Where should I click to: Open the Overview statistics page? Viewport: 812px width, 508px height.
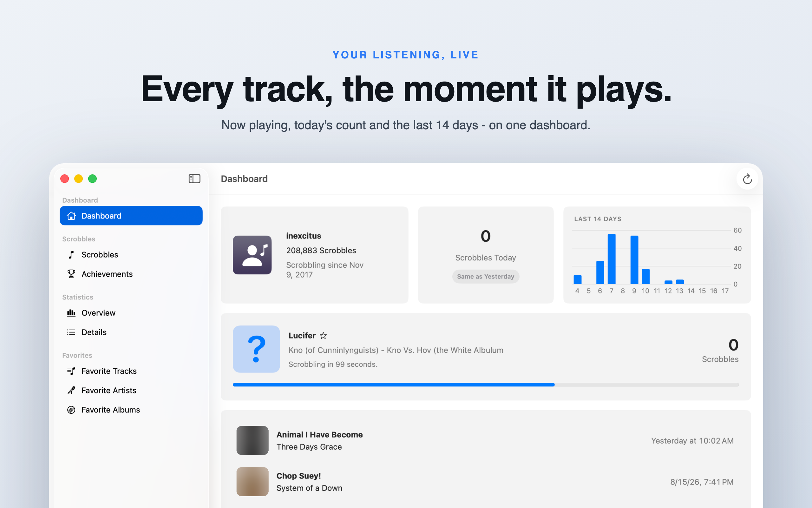(131, 313)
